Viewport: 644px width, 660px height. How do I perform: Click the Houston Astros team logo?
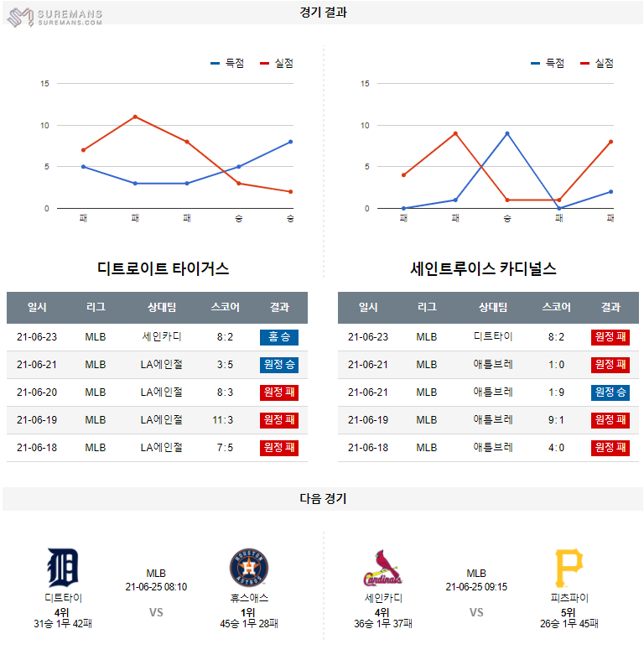coord(249,568)
